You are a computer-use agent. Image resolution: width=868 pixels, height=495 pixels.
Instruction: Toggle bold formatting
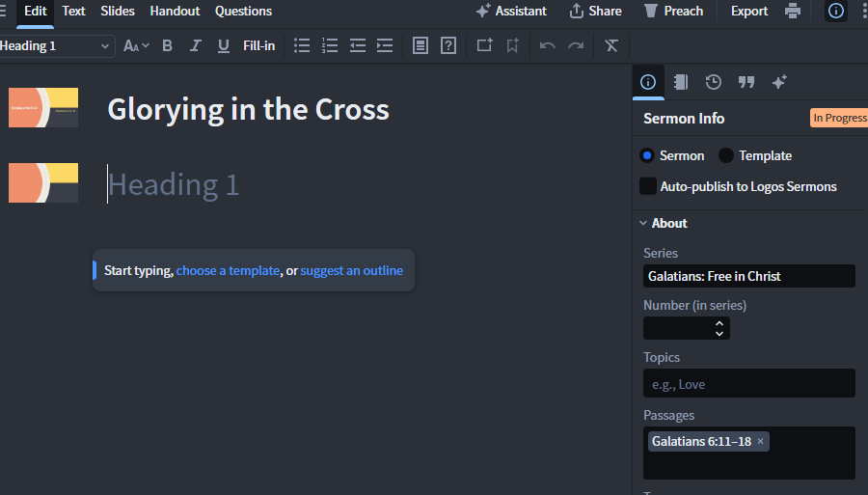pos(167,46)
